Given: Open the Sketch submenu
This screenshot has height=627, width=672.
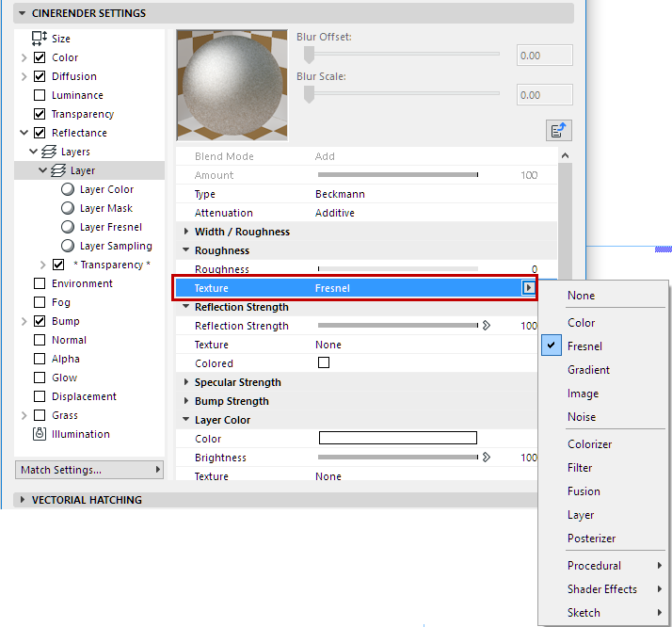Looking at the screenshot, I should [603, 613].
